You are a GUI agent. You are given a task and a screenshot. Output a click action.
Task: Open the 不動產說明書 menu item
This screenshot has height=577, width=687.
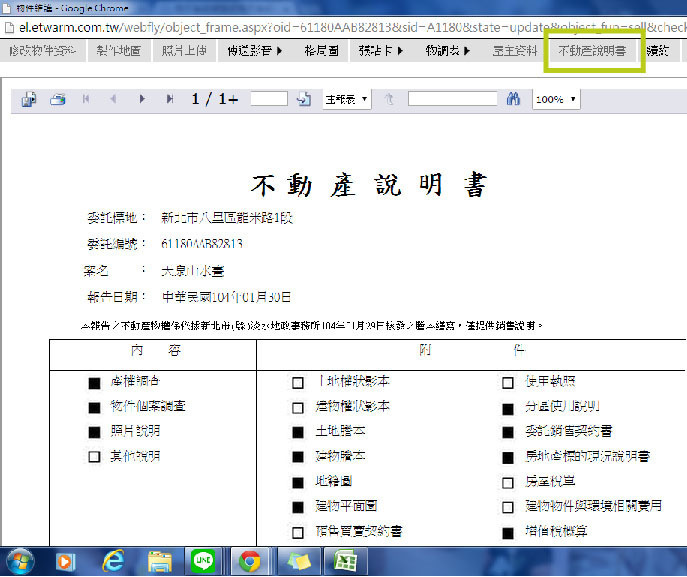click(592, 51)
